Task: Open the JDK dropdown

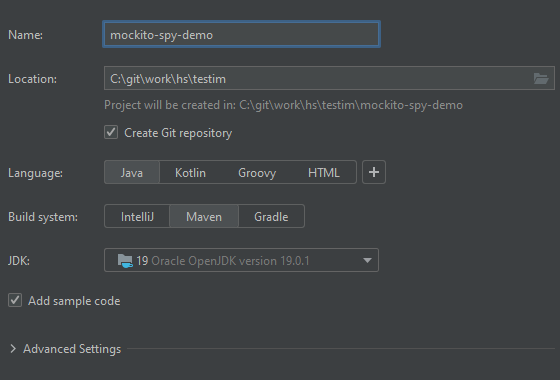Action: pos(241,260)
